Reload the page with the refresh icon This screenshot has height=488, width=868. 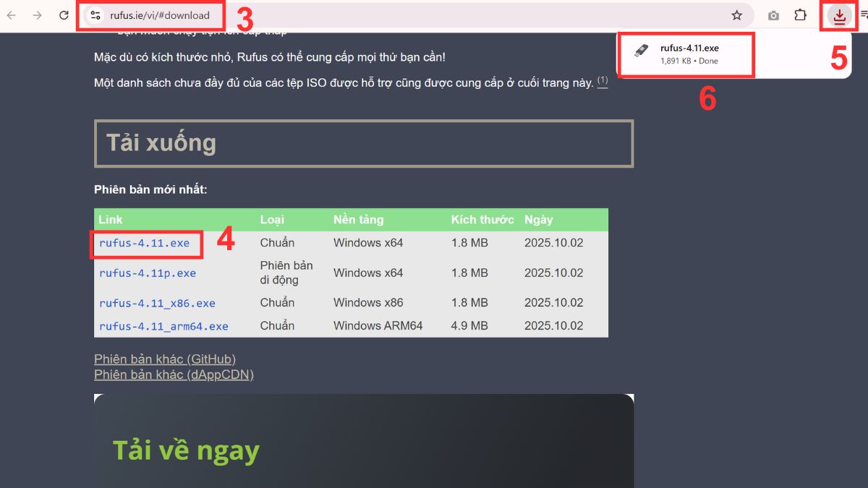click(64, 15)
